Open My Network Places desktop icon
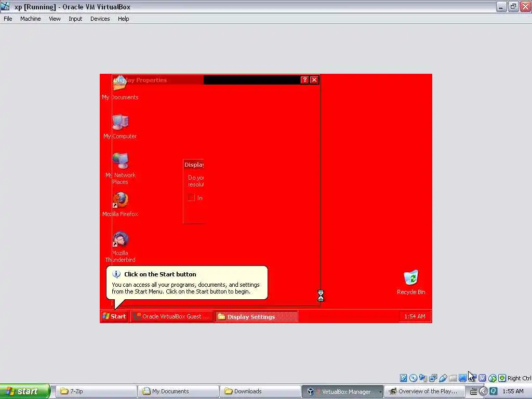The width and height of the screenshot is (532, 399). [120, 169]
